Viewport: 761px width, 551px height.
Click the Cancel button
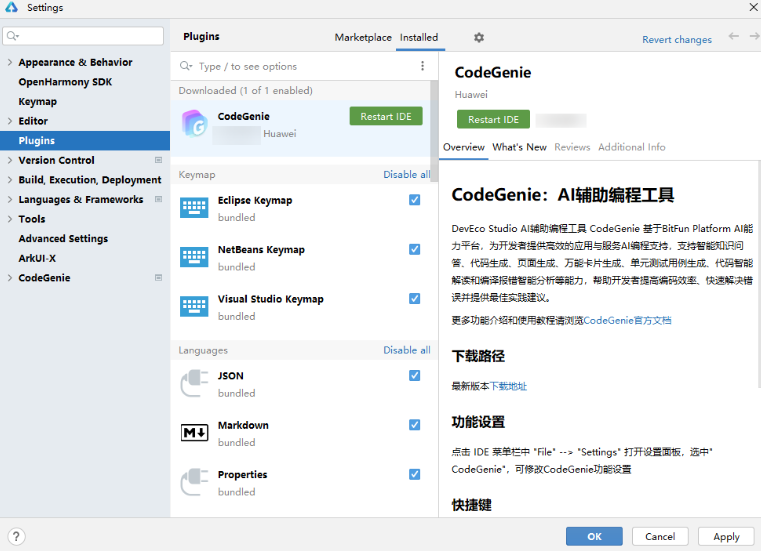[660, 536]
